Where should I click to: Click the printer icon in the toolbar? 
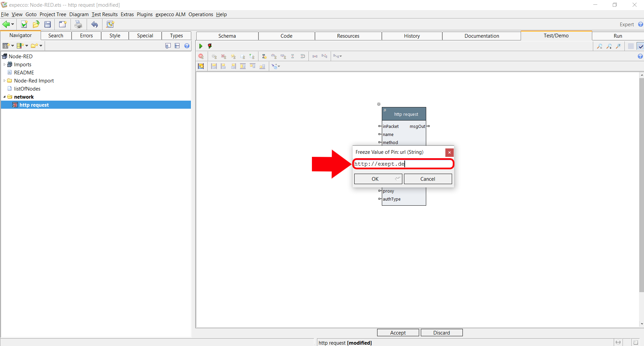coord(78,24)
